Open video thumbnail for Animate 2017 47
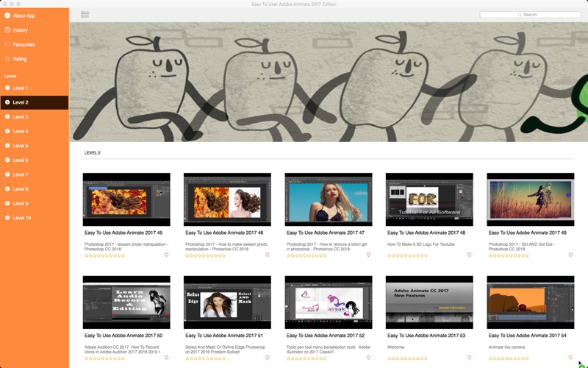 tap(329, 199)
